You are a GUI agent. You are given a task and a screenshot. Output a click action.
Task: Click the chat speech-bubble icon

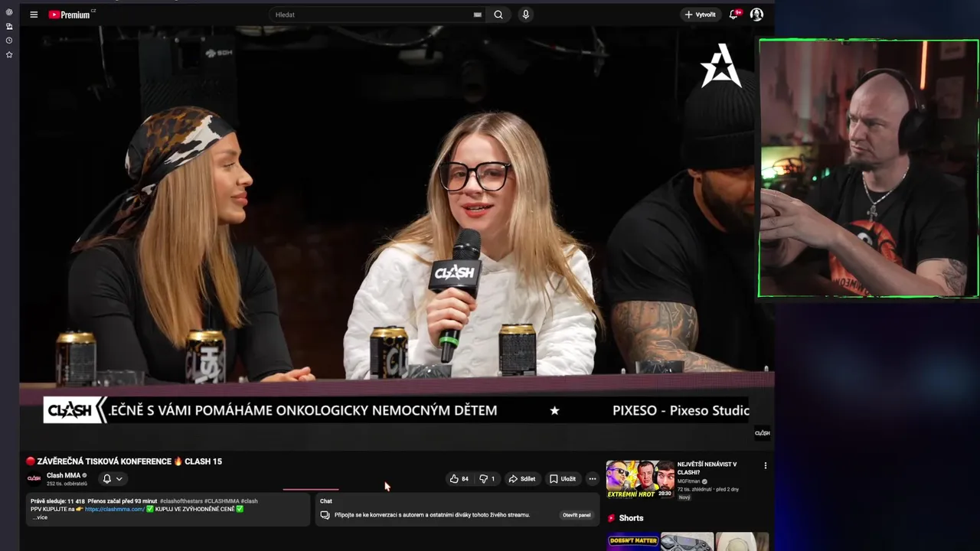click(325, 515)
